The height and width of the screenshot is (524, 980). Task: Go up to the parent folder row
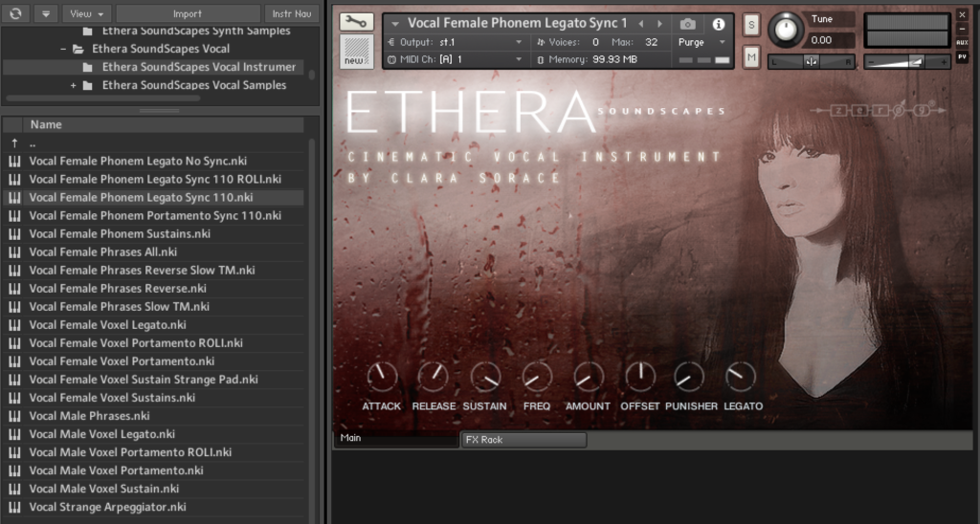[x=153, y=143]
